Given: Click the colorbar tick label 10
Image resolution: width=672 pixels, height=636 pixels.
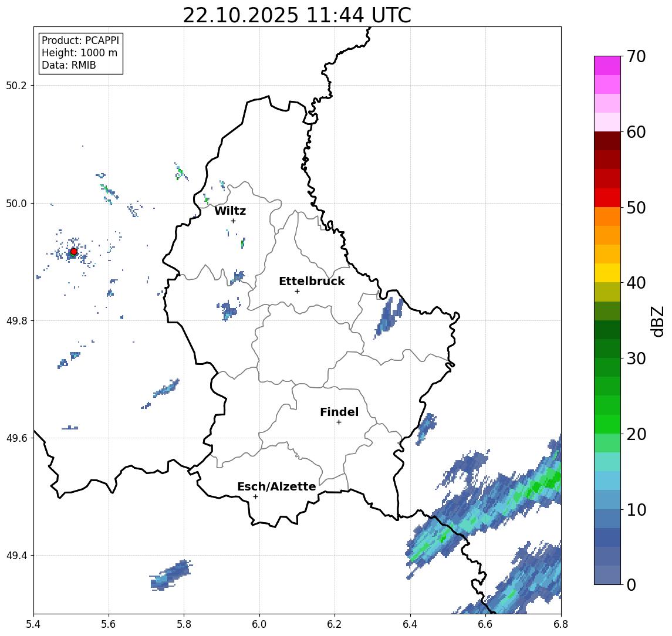Looking at the screenshot, I should pos(636,510).
